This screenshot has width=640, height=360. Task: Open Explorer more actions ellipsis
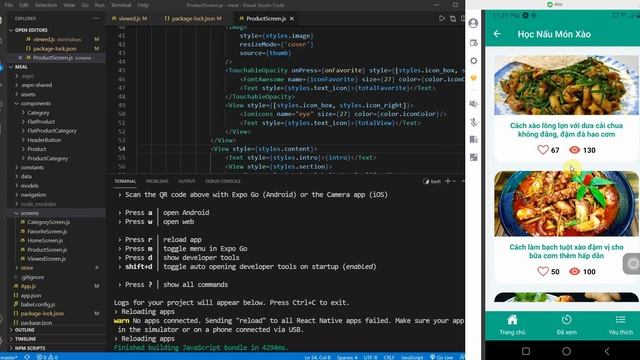[96, 18]
